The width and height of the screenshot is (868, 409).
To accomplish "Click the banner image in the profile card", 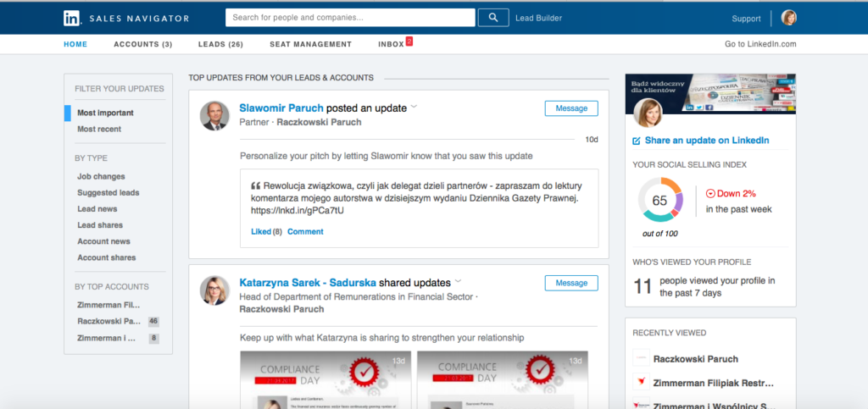I will point(711,93).
